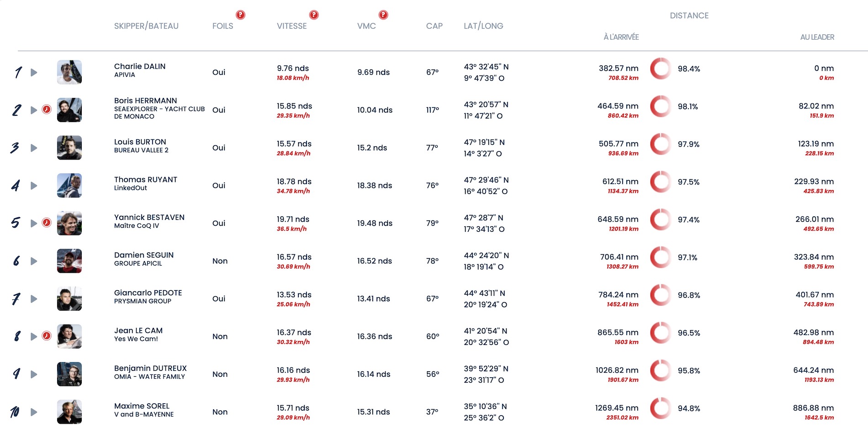This screenshot has width=868, height=433.
Task: Open the help icon above VITESSE column
Action: click(314, 15)
